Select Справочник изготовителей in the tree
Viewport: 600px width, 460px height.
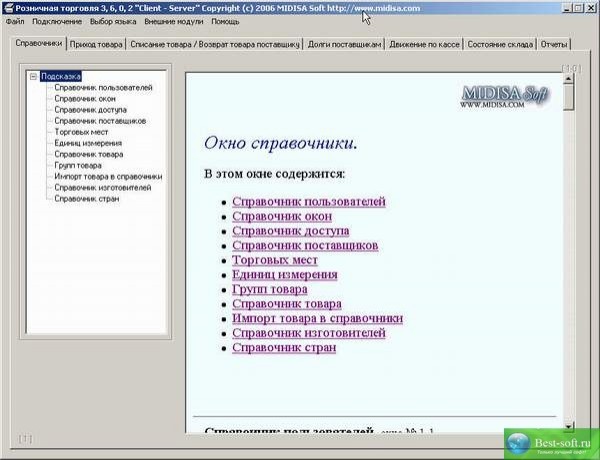103,188
